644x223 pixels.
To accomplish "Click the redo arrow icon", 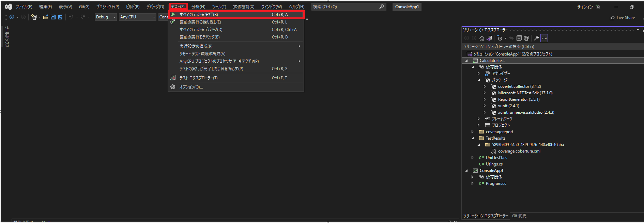I will pos(83,17).
